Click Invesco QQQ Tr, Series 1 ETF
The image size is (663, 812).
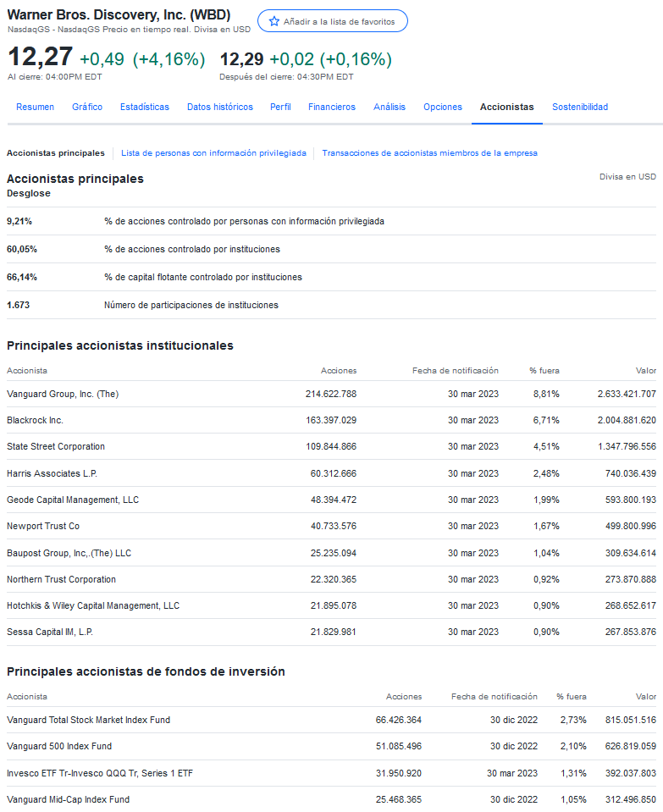tap(99, 773)
